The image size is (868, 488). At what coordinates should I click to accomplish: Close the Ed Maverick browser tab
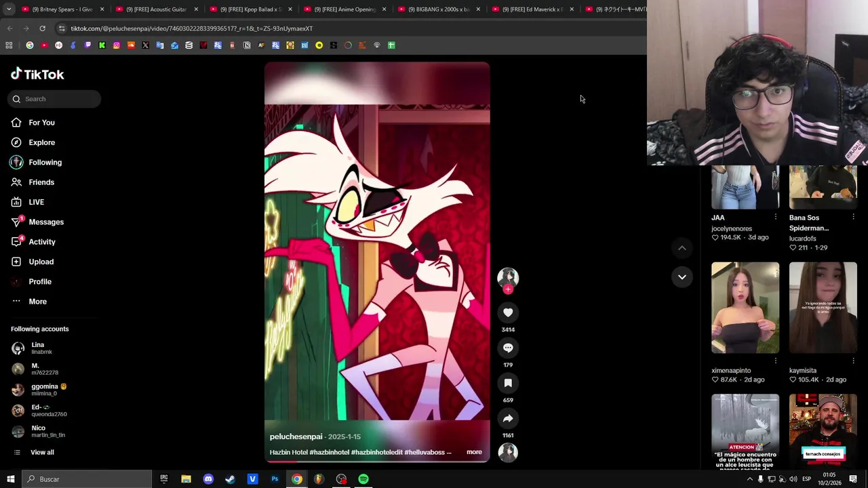pyautogui.click(x=572, y=9)
